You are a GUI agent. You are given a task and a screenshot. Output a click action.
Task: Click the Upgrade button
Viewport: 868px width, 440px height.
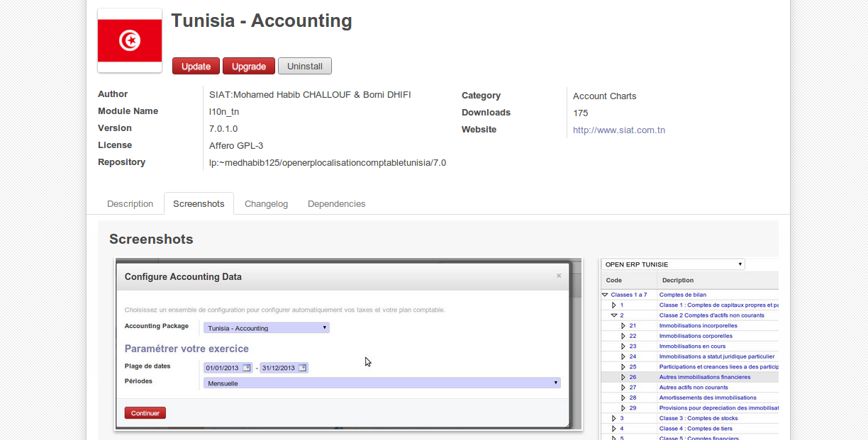point(249,66)
